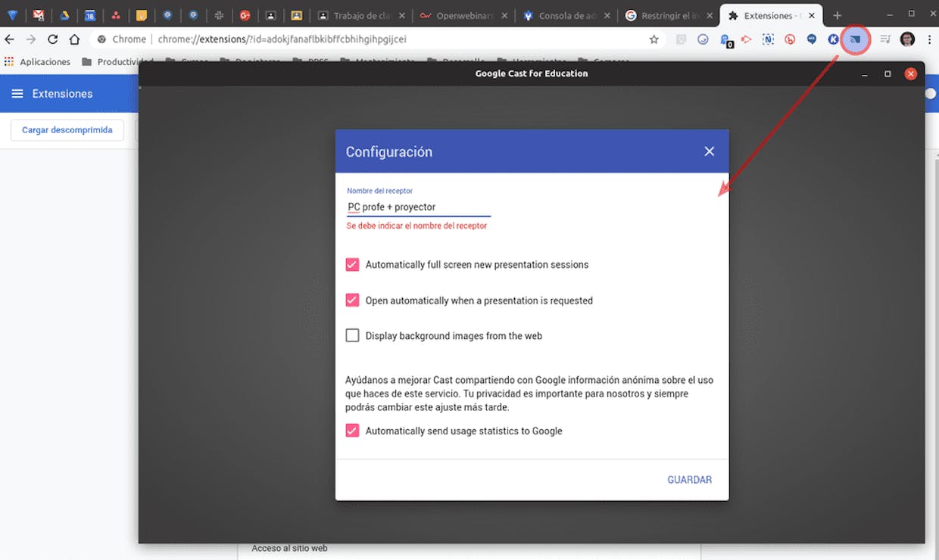Click the browser back arrow
The width and height of the screenshot is (939, 560).
(10, 39)
